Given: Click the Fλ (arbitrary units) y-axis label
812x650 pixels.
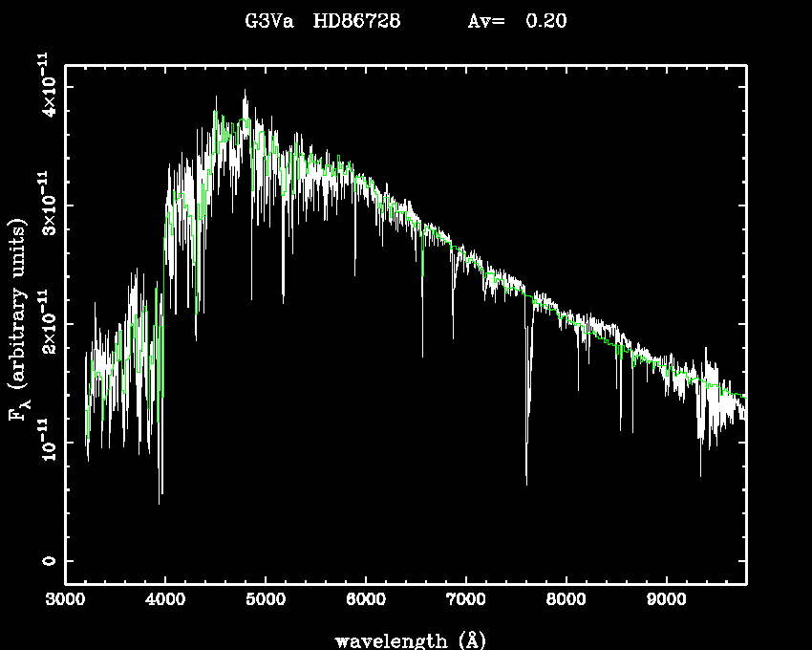Looking at the screenshot, I should (19, 321).
